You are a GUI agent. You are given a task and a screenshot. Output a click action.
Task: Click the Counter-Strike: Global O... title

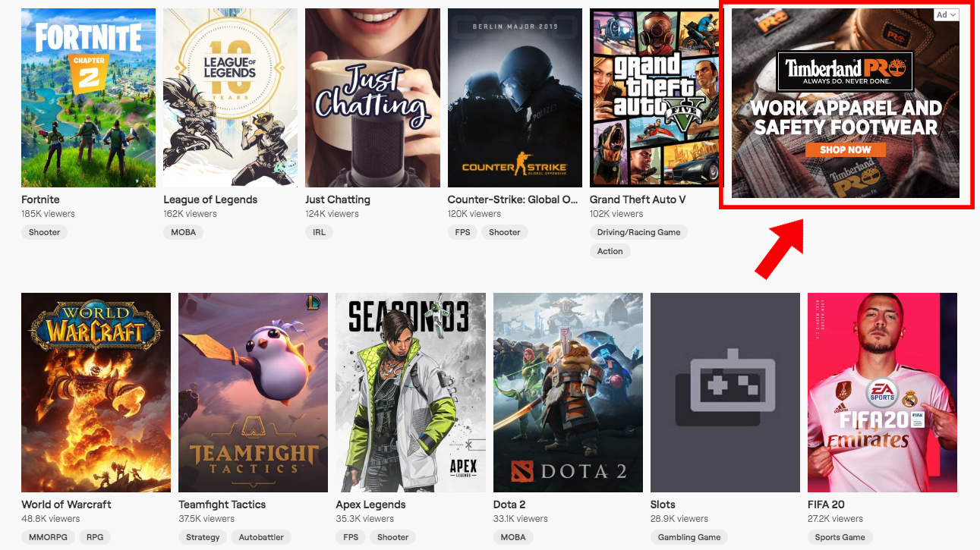[513, 200]
